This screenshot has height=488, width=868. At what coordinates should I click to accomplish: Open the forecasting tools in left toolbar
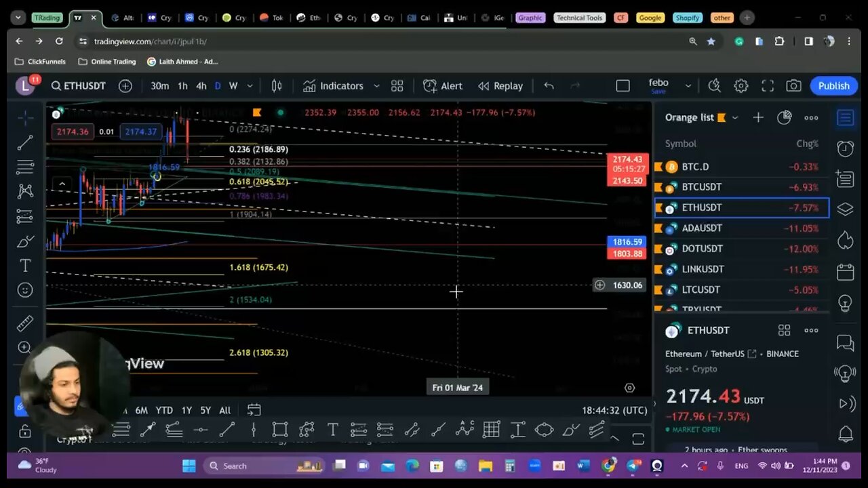pyautogui.click(x=25, y=216)
